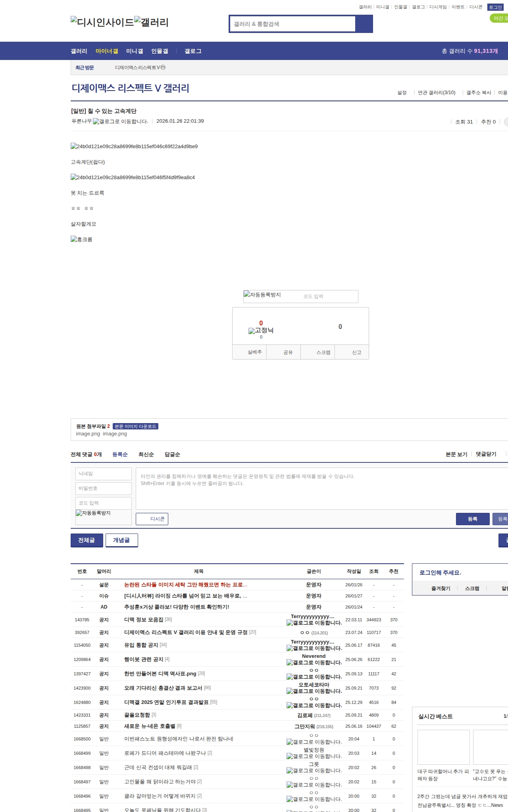
Task: Open the 마이너갤 menu in the navigation bar
Action: (106, 51)
